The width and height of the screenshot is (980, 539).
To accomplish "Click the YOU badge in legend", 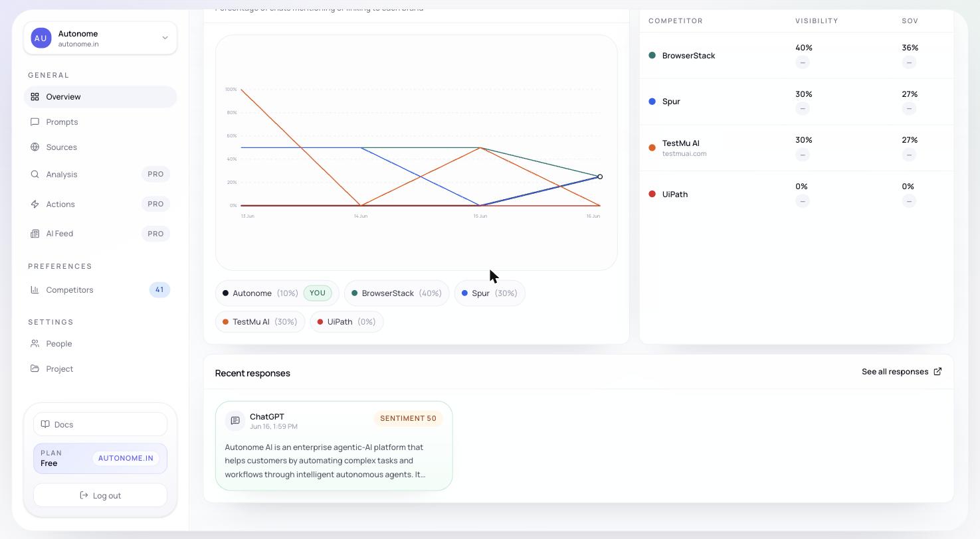I will click(x=318, y=293).
